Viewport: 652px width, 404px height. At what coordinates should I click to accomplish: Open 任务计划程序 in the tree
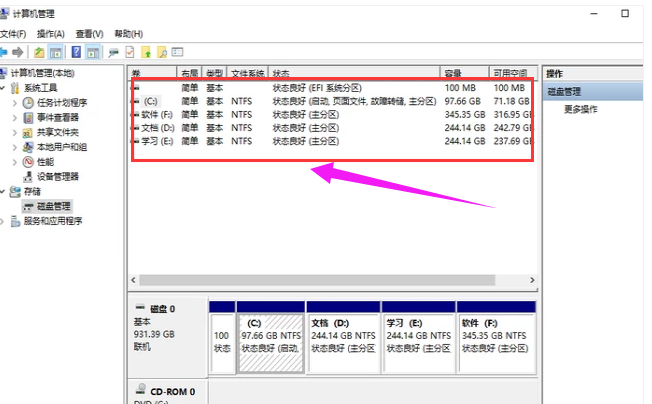(x=62, y=102)
